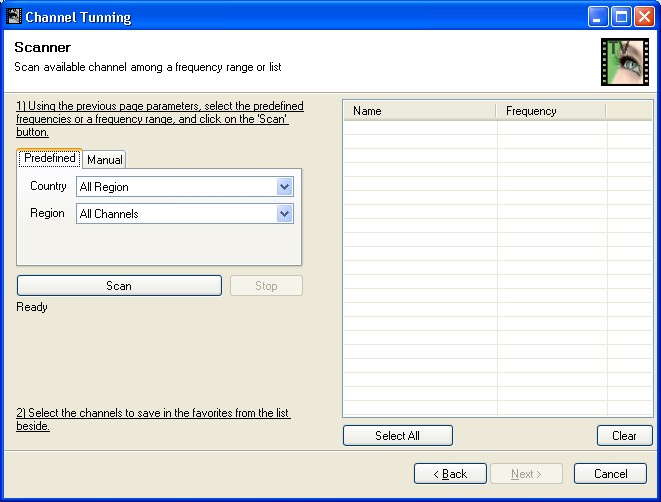
Task: Open the Manual tab
Action: (x=105, y=160)
